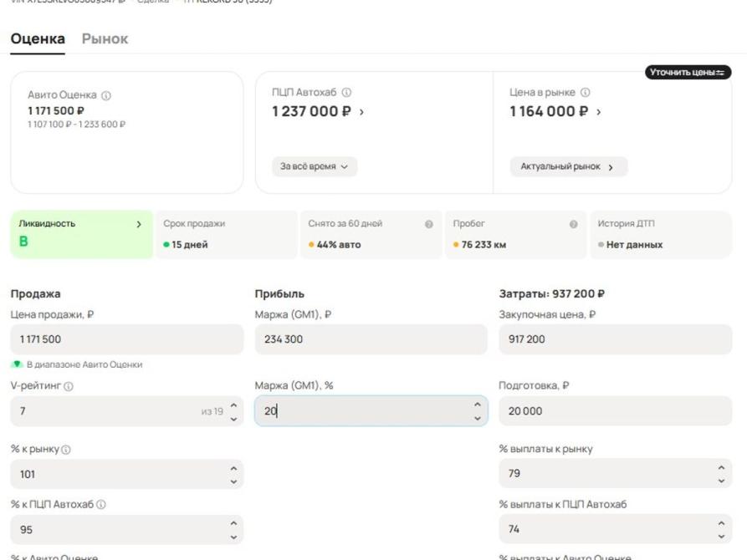Open info icon next to ПЦП Автохаб
Image resolution: width=747 pixels, height=560 pixels.
[347, 93]
